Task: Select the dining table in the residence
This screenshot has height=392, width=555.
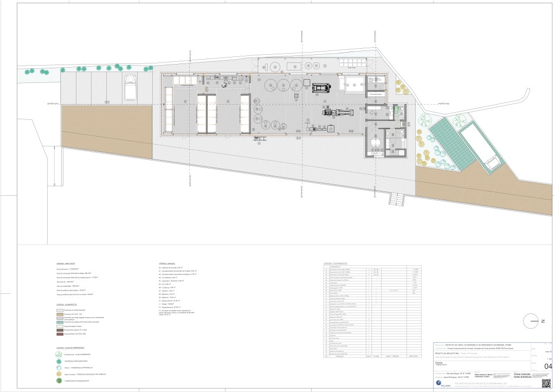Action: pyautogui.click(x=375, y=143)
